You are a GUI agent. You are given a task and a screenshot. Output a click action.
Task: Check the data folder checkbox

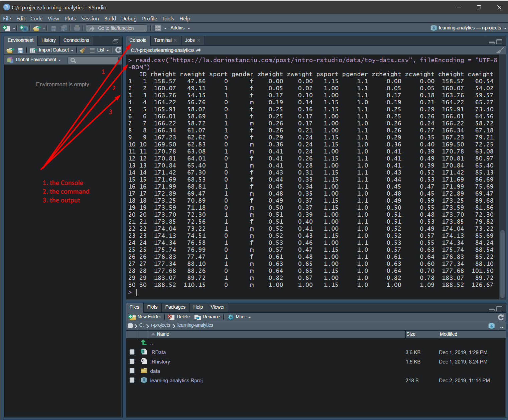132,371
